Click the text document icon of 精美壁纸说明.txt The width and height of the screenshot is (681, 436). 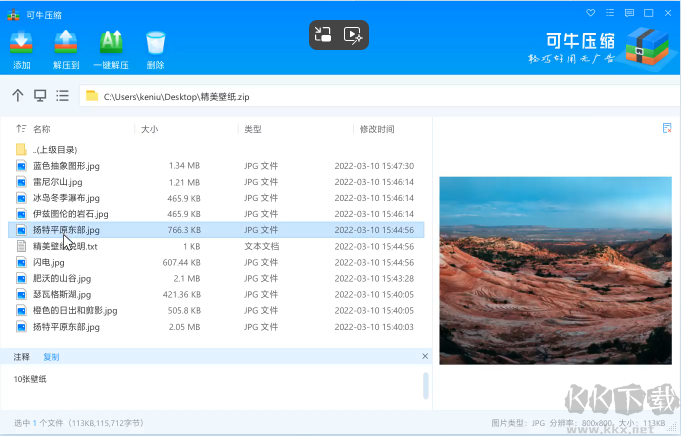coord(21,246)
